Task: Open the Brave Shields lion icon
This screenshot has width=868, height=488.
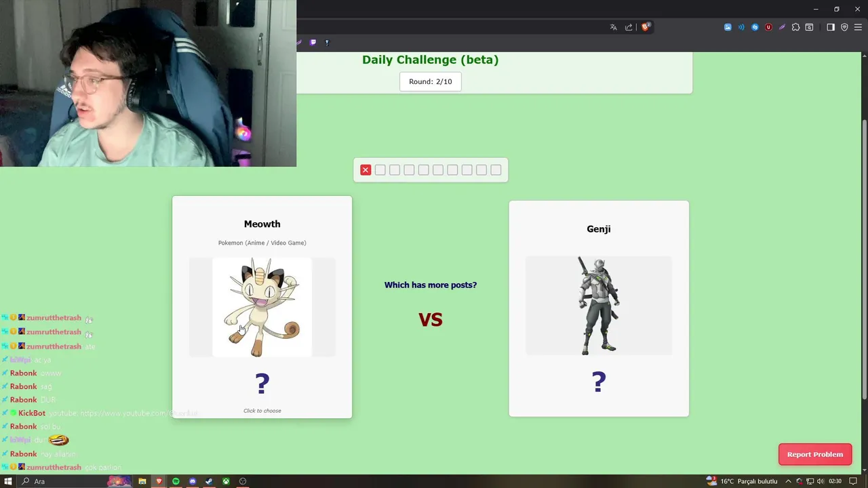Action: pyautogui.click(x=646, y=27)
